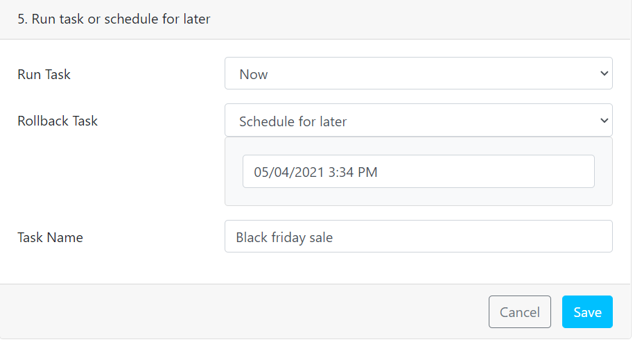This screenshot has width=644, height=351.
Task: Click the "5. Run task or schedule for later" header
Action: click(x=114, y=19)
